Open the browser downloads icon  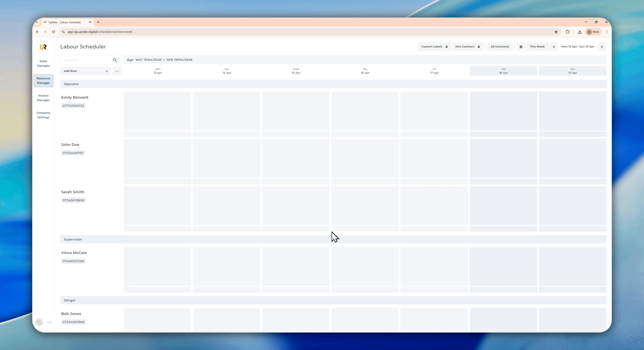(579, 32)
